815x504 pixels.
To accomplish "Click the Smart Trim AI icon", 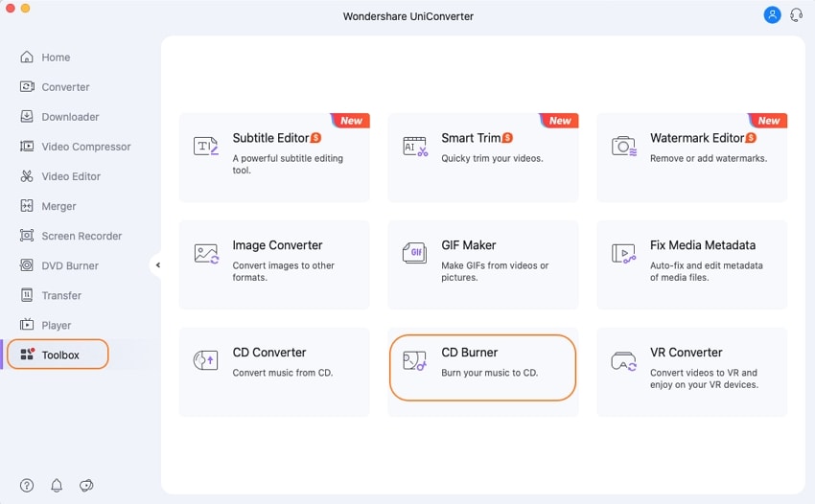I will [415, 146].
